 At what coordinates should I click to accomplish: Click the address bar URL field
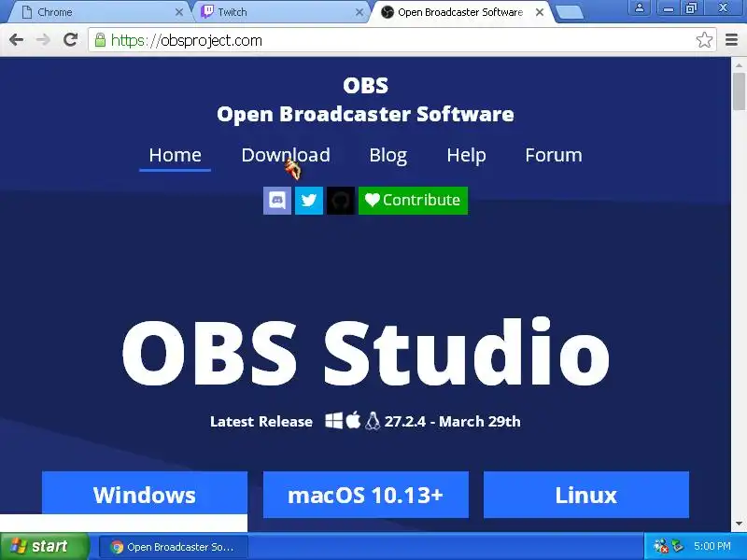tap(401, 40)
